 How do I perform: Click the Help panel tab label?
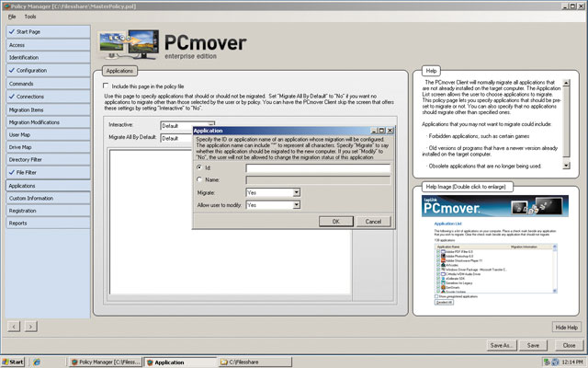pos(431,71)
